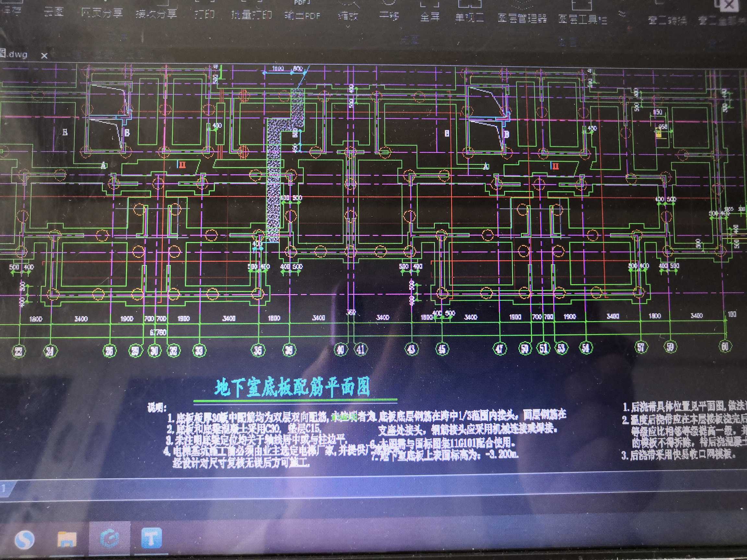Screen dimensions: 747x560
Task: Click the drawing title 地下室底板配筋平面图
Action: [292, 387]
